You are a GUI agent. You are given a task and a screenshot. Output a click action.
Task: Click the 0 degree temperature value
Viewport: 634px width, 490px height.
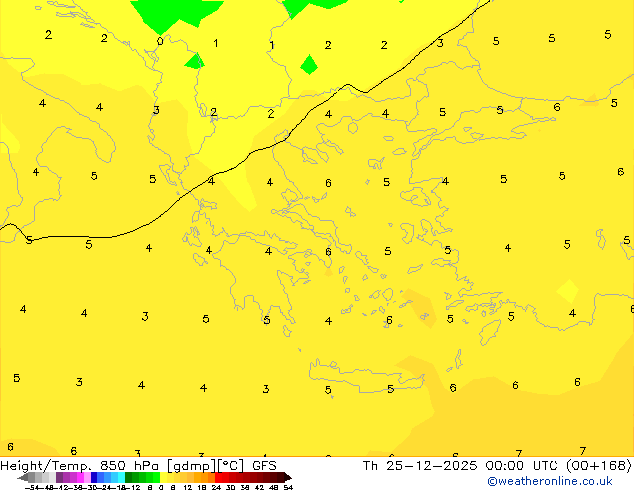pyautogui.click(x=160, y=42)
